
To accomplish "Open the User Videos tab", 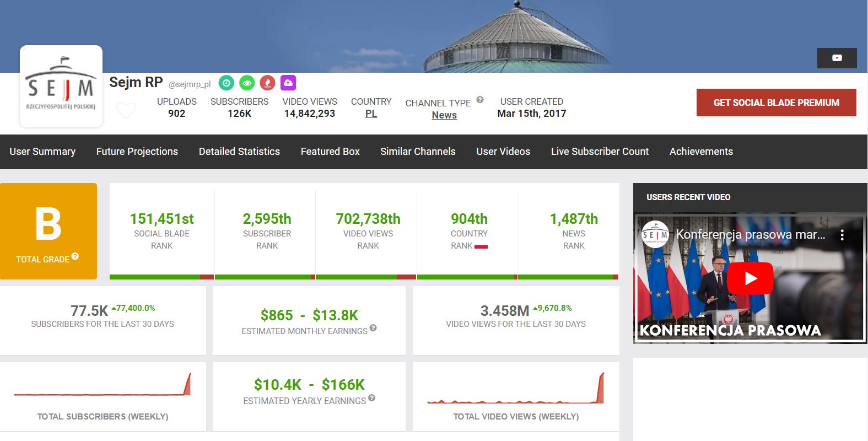I will [503, 152].
